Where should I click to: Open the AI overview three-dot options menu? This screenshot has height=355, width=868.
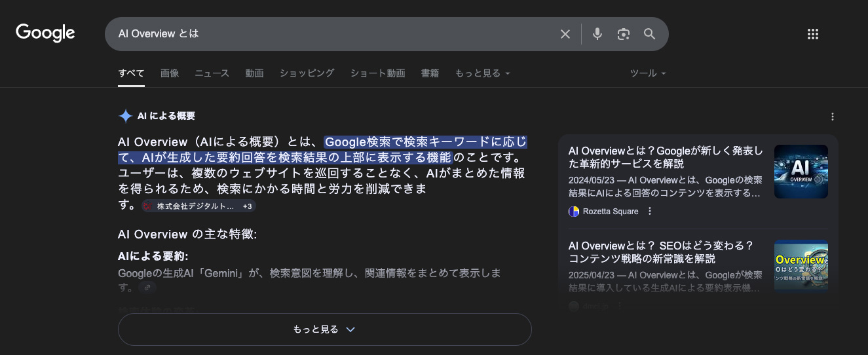[833, 117]
